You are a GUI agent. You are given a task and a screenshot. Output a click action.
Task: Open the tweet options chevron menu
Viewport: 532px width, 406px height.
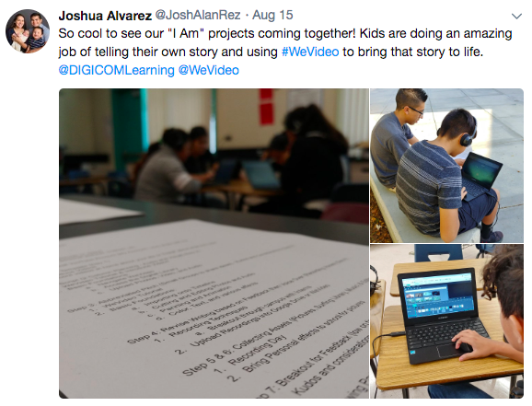tap(516, 16)
